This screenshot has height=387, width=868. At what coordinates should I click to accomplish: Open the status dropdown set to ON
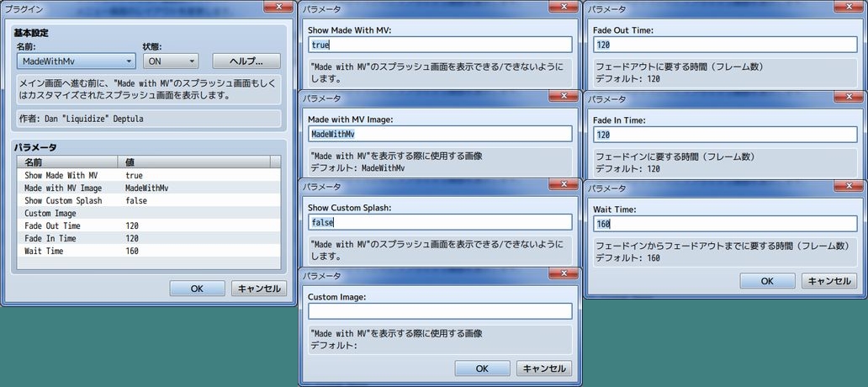click(170, 61)
